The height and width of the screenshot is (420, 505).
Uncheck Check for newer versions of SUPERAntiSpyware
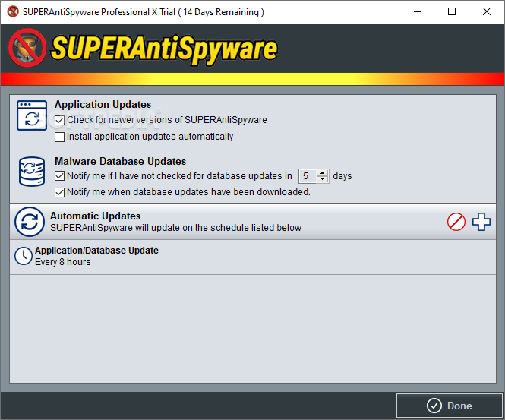[x=59, y=120]
